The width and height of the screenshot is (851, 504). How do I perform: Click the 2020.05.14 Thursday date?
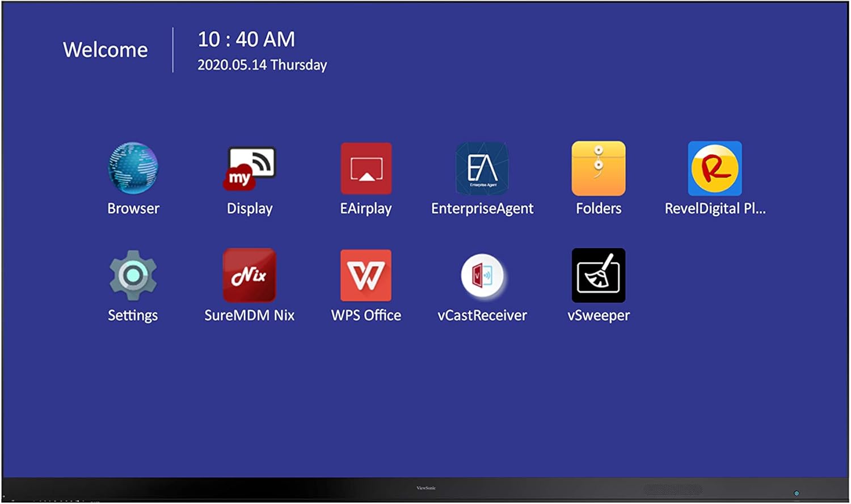tap(262, 65)
